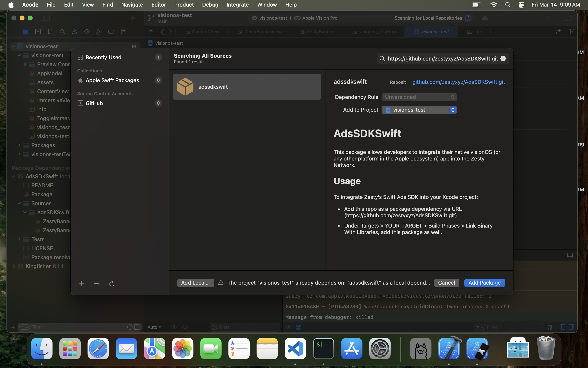Open the Integrate menu
The width and height of the screenshot is (588, 368).
point(237,5)
